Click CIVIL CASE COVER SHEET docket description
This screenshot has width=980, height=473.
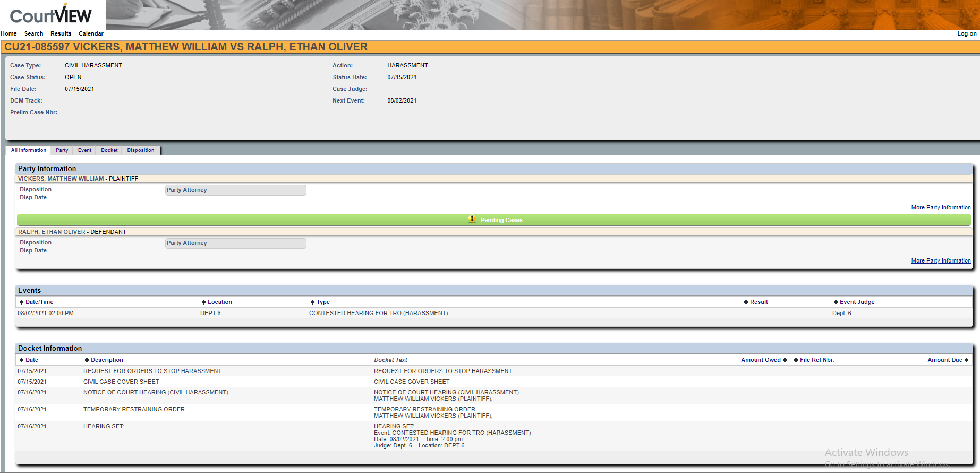(121, 382)
